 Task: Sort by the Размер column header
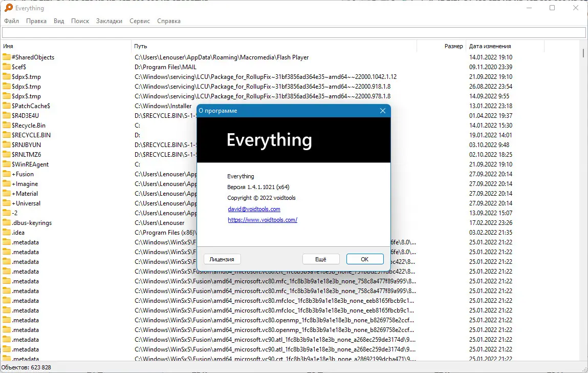point(441,46)
